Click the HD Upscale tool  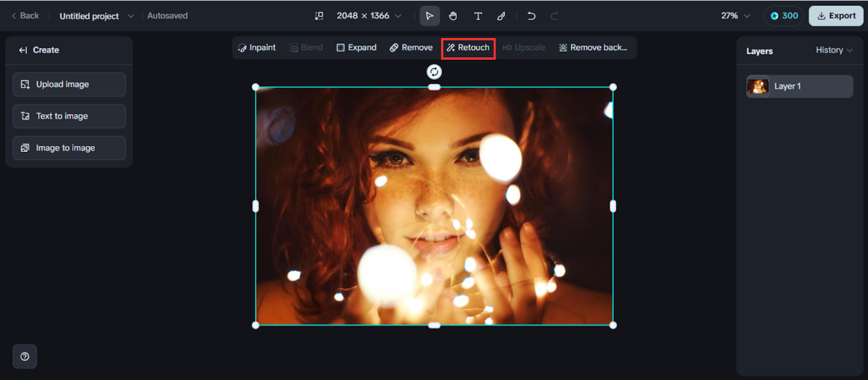pos(524,47)
